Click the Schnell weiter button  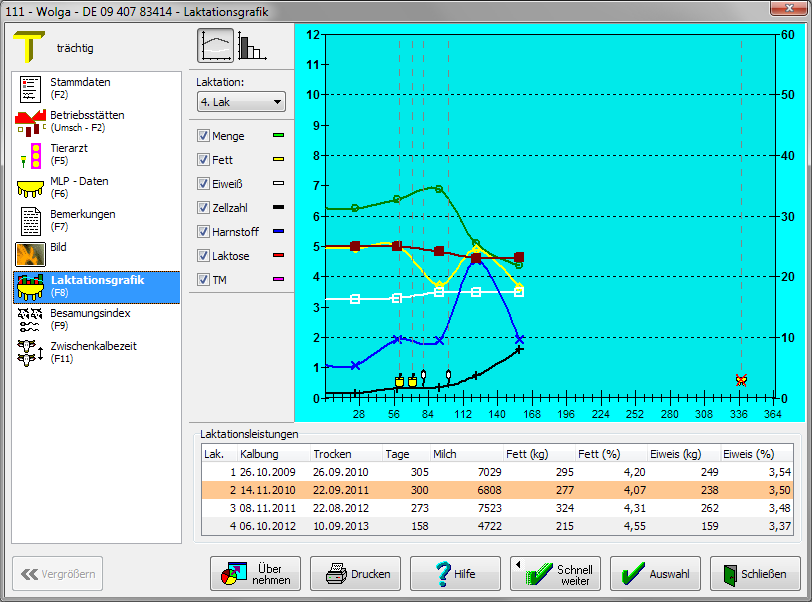pos(555,574)
